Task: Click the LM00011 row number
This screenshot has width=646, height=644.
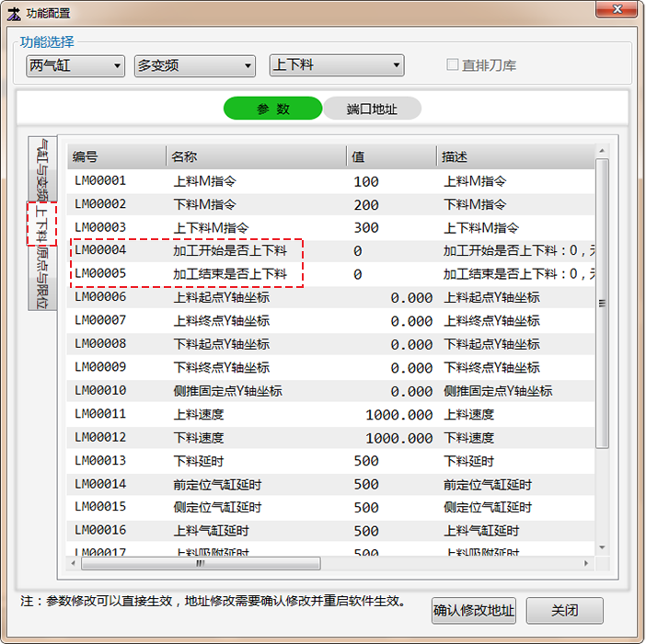Action: [100, 413]
